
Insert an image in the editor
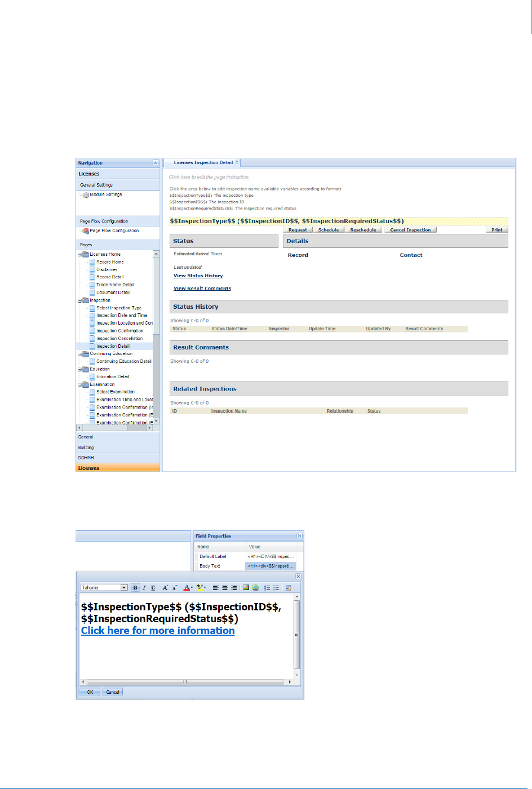tap(246, 587)
